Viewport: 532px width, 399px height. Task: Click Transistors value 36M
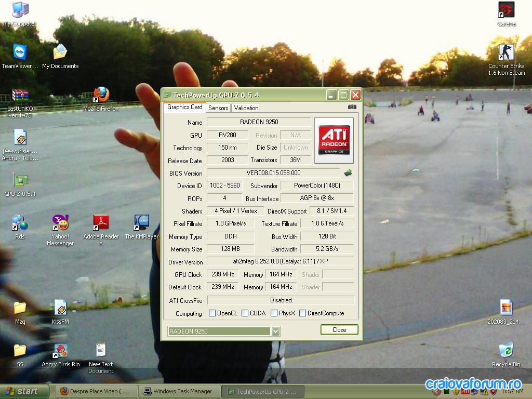tap(295, 160)
